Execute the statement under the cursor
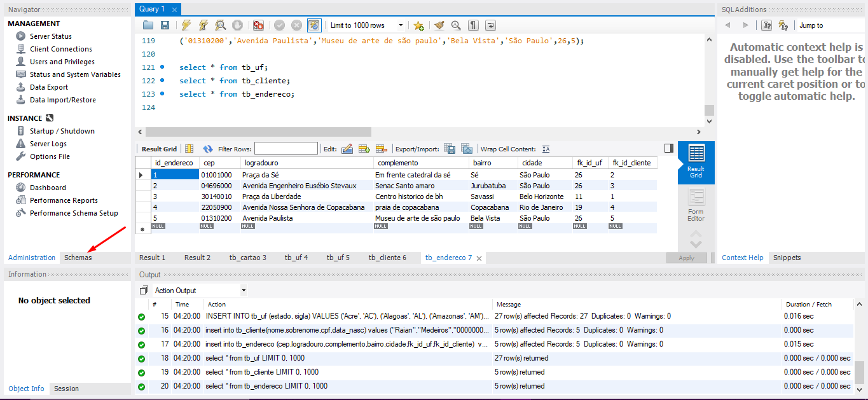The height and width of the screenshot is (400, 868). click(203, 25)
